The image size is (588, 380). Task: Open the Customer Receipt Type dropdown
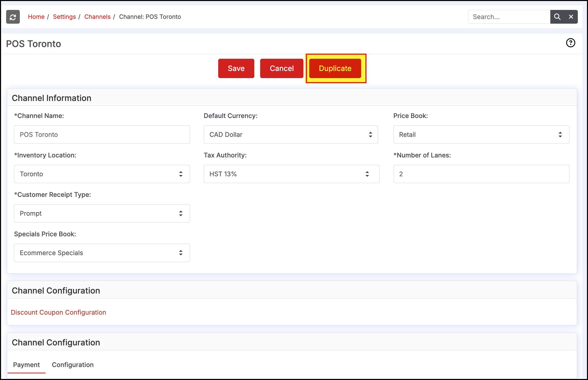click(102, 213)
